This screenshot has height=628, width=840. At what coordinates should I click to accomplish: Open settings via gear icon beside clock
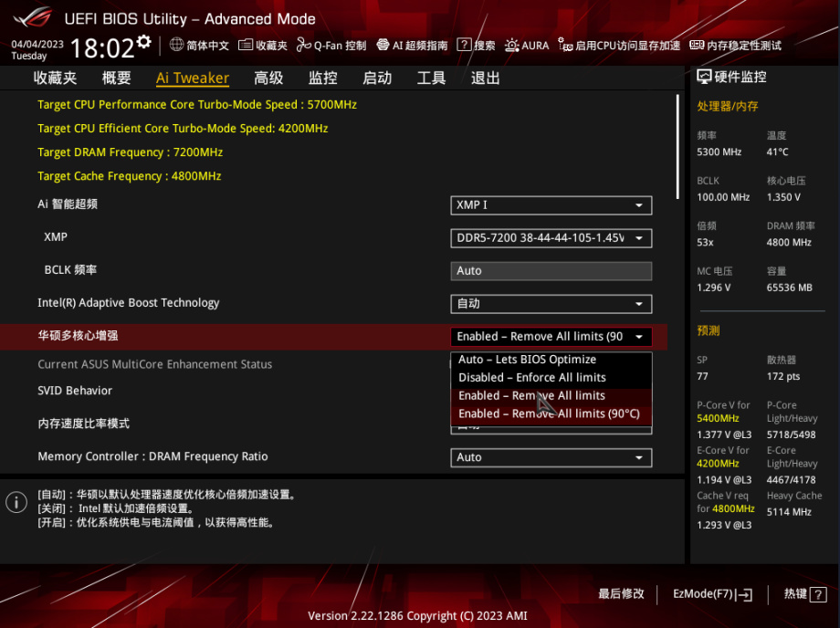click(x=143, y=42)
